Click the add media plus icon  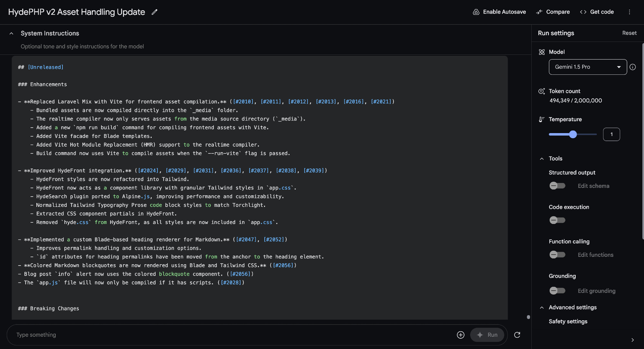click(460, 335)
